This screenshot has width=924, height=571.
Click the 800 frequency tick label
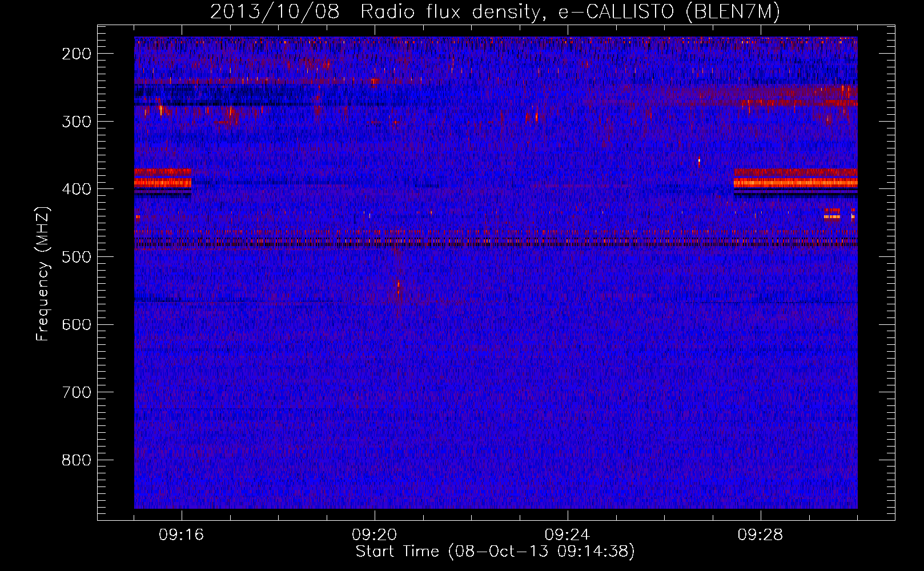(76, 460)
